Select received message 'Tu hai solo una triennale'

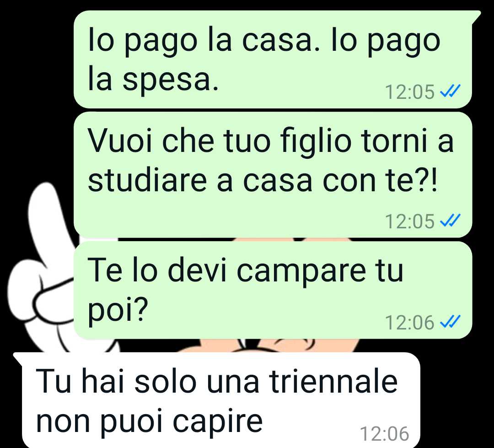point(217,400)
